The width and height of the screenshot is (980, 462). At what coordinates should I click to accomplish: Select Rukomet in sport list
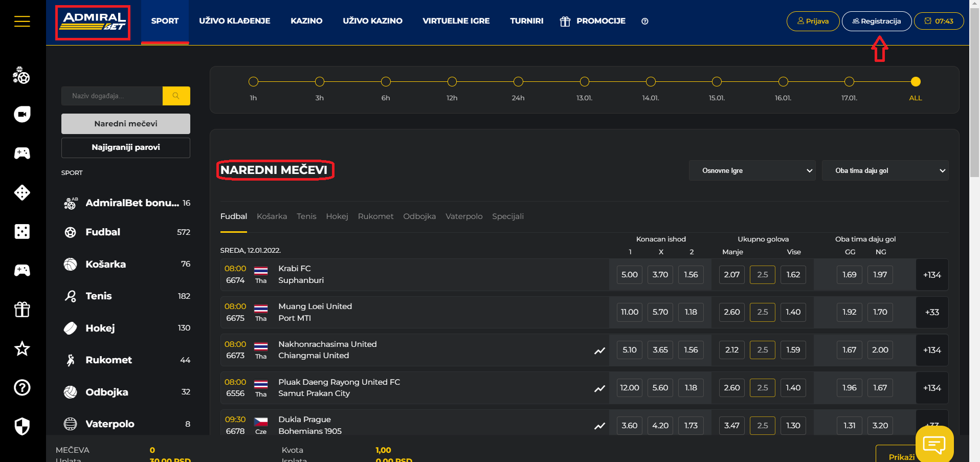(126, 360)
